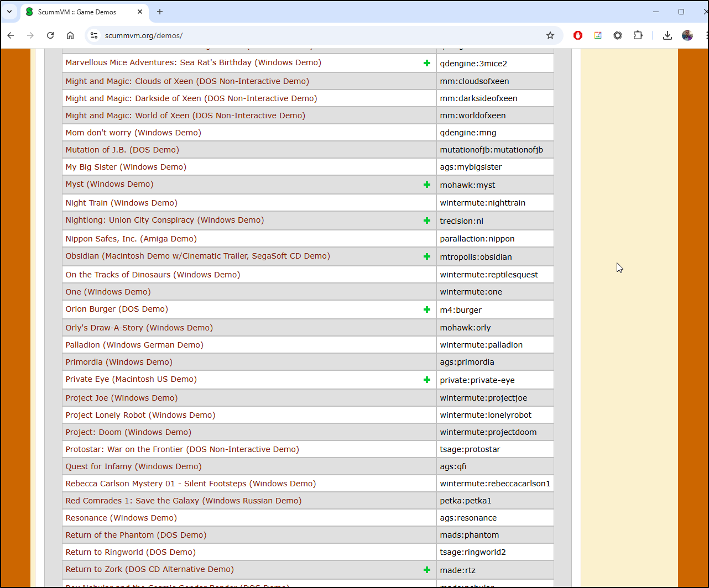The image size is (709, 588).
Task: Open the dark gear-shaped extension icon
Action: 618,35
